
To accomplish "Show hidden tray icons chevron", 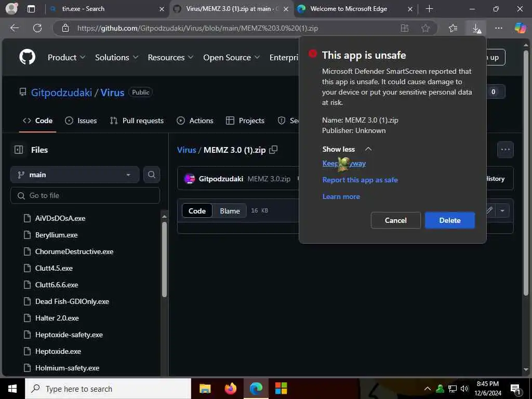I will (x=428, y=389).
